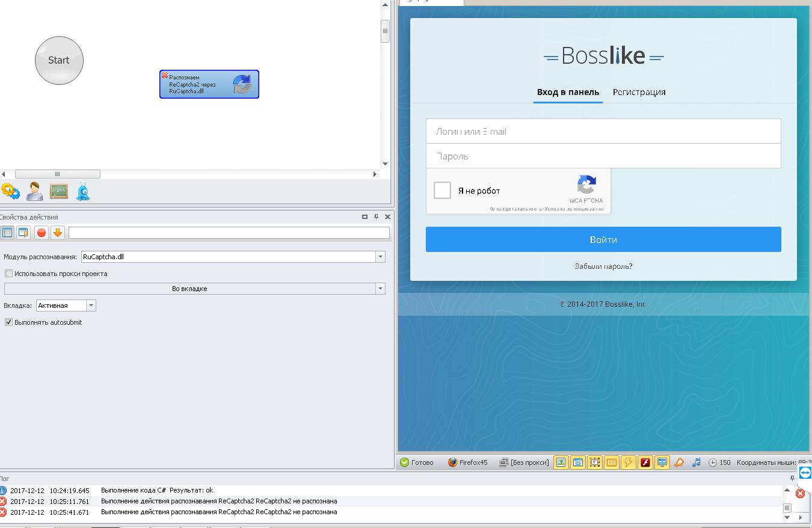This screenshot has height=528, width=812.
Task: Focus the Пароль input field
Action: 603,156
